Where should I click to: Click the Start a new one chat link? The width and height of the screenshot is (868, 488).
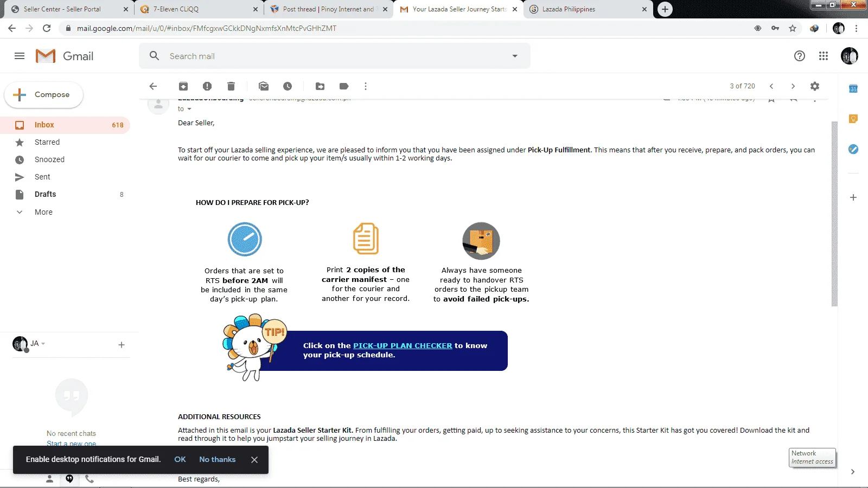[x=71, y=444]
